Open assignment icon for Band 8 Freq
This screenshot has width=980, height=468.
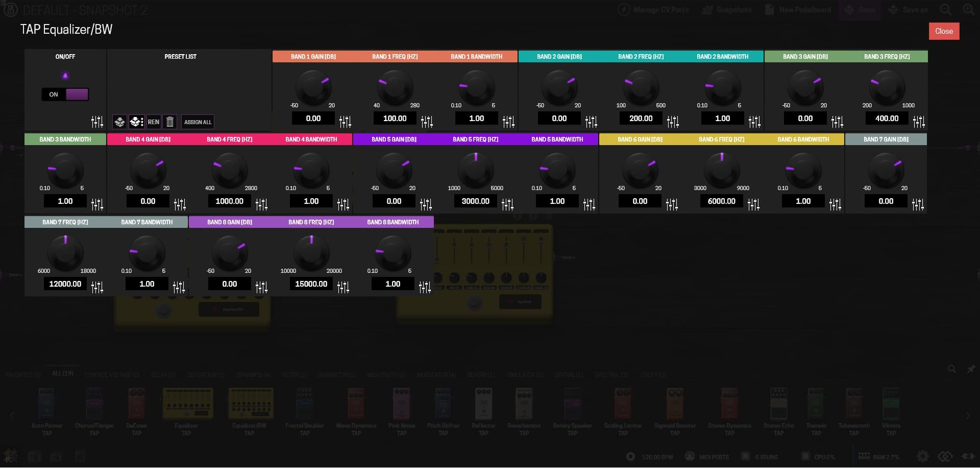[x=343, y=287]
